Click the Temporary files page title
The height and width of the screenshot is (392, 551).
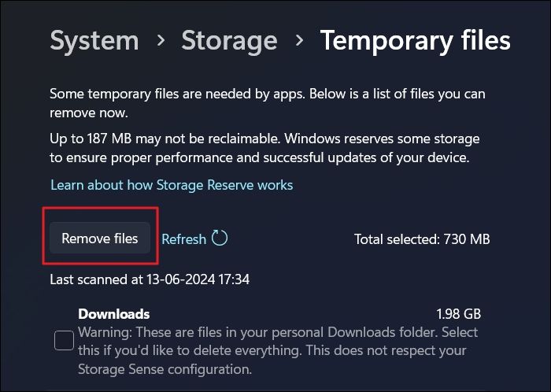click(x=415, y=41)
